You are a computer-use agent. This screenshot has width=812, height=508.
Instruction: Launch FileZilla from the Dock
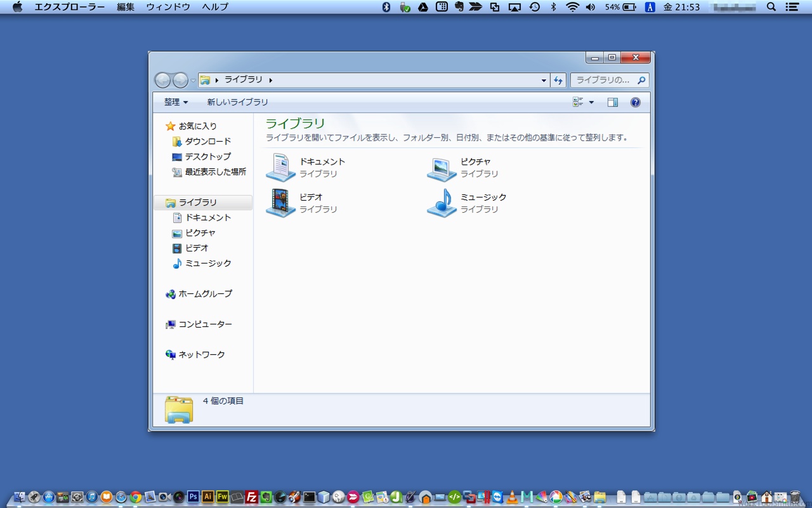tap(252, 497)
